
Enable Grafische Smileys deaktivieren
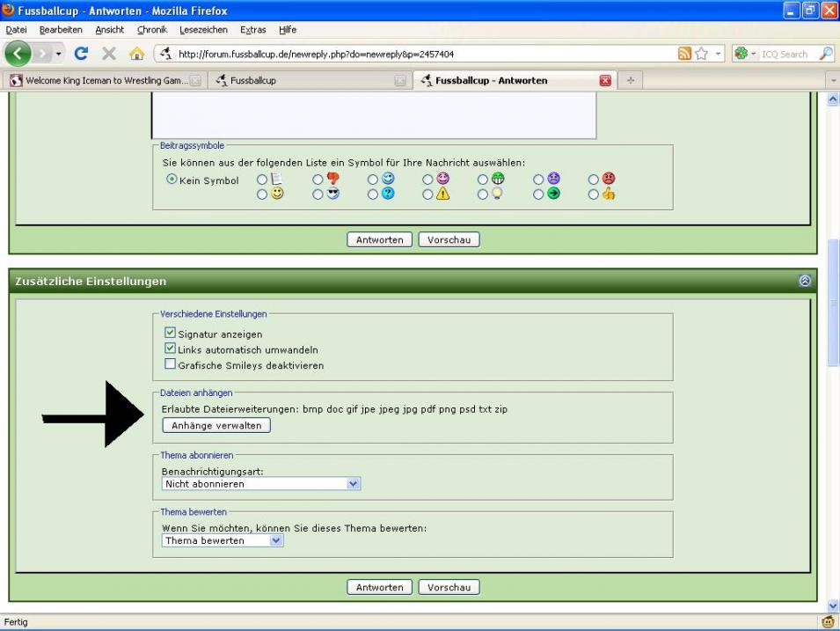[x=171, y=364]
